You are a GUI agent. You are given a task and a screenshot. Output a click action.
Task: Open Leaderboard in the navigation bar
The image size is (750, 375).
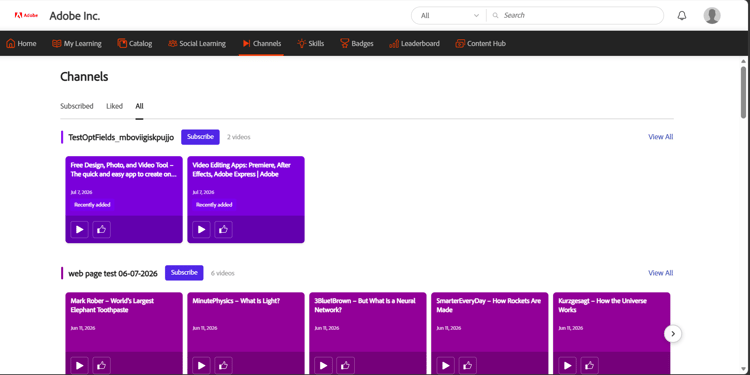tap(414, 44)
